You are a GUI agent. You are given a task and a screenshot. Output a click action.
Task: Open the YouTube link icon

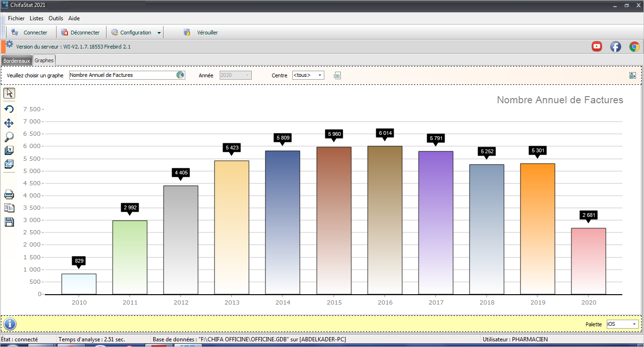tap(597, 46)
